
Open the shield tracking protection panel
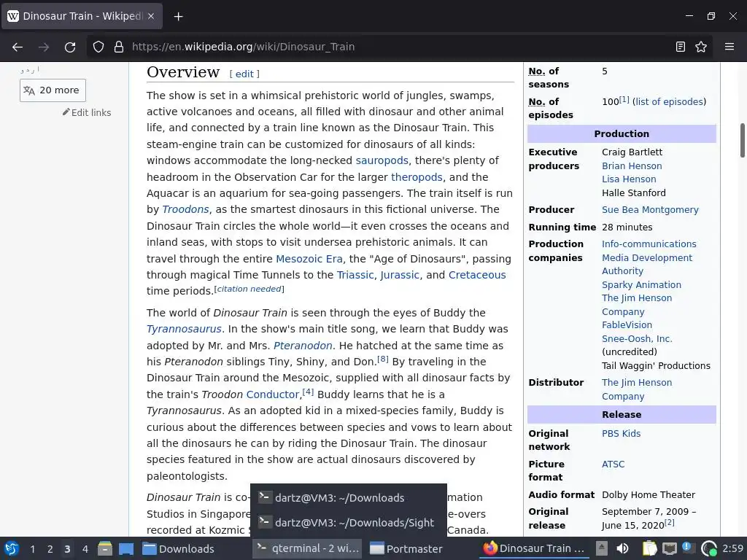click(98, 47)
